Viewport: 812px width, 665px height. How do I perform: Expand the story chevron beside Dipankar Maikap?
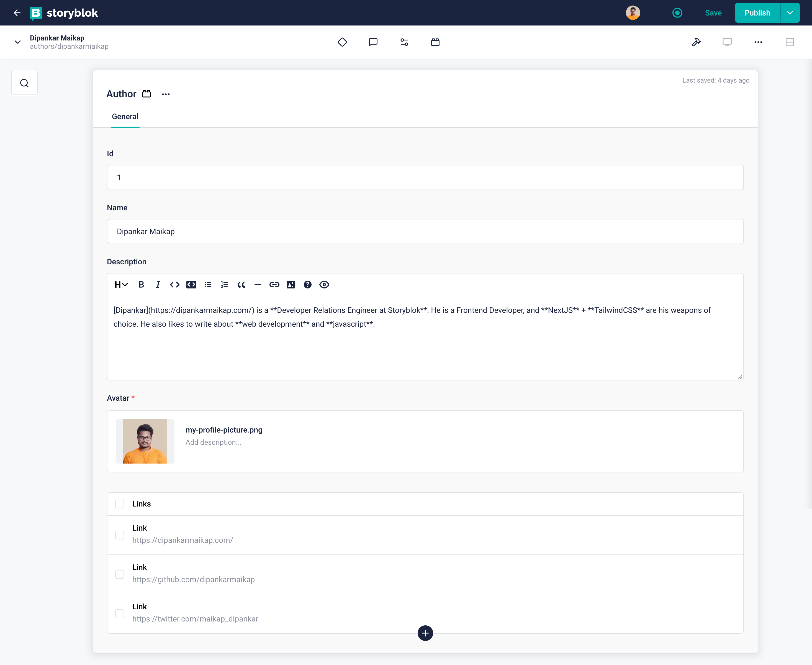coord(18,42)
